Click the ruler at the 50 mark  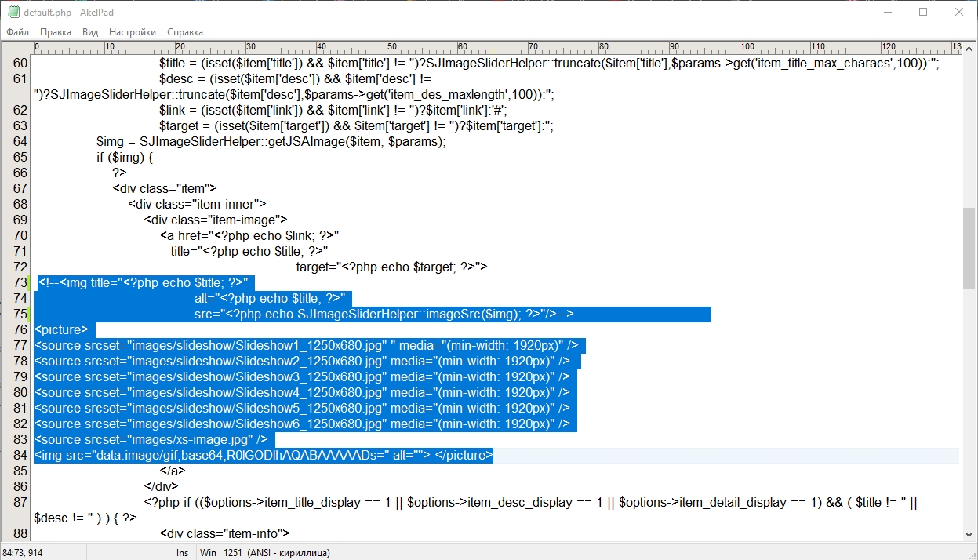coord(389,48)
